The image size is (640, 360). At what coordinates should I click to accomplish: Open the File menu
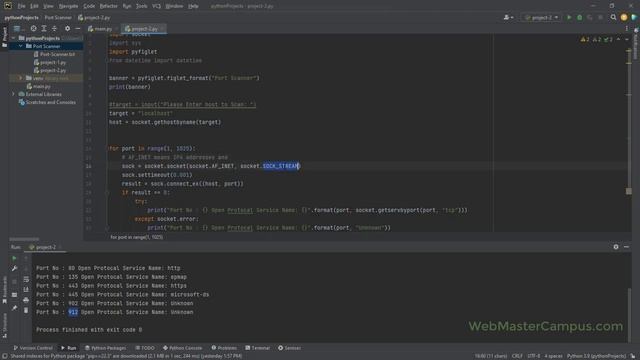(21, 6)
